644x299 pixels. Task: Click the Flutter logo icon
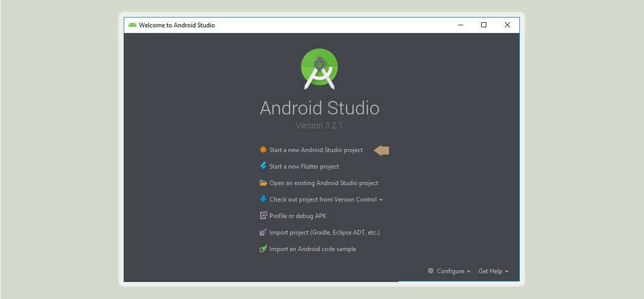coord(263,166)
